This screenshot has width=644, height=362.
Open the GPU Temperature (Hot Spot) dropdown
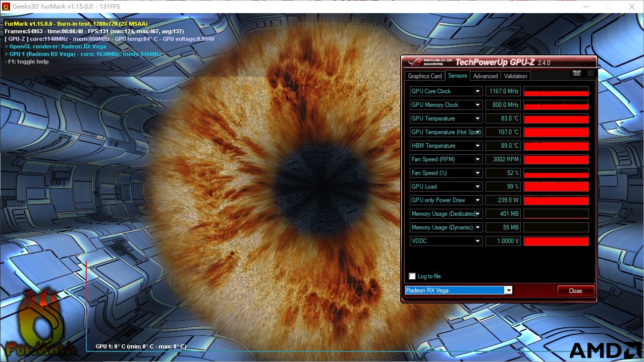pos(478,132)
